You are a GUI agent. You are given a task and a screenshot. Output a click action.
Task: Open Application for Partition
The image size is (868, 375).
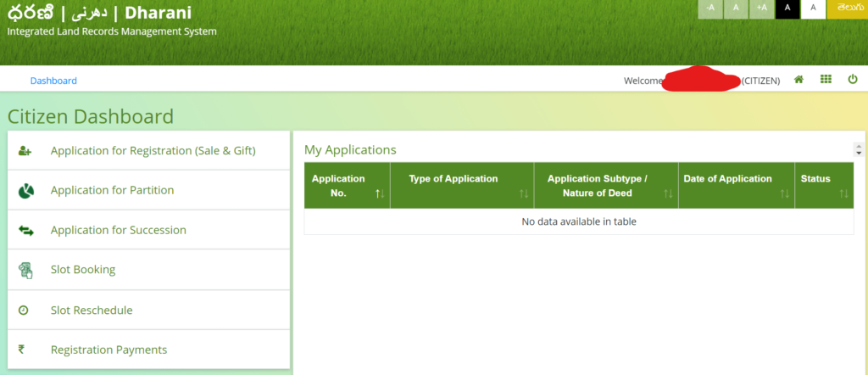(149, 190)
